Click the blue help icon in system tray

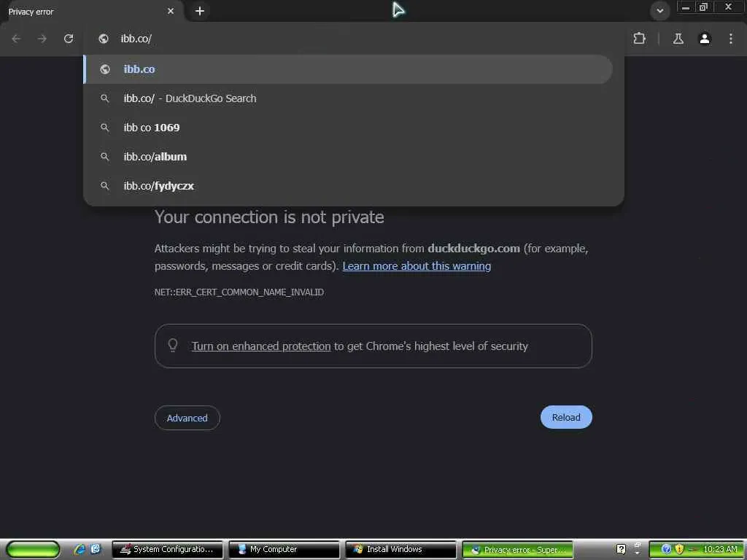(x=666, y=550)
